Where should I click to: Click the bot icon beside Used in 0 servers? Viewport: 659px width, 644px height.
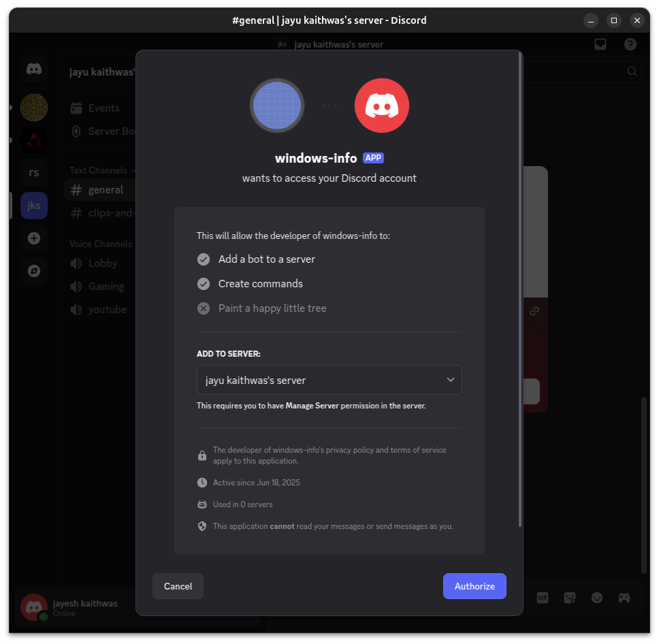202,504
